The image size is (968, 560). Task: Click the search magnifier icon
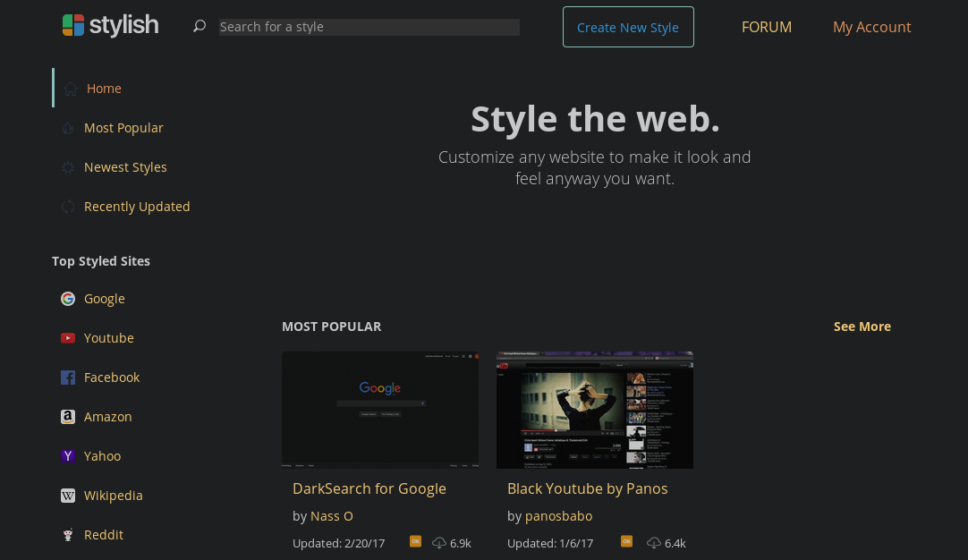199,26
